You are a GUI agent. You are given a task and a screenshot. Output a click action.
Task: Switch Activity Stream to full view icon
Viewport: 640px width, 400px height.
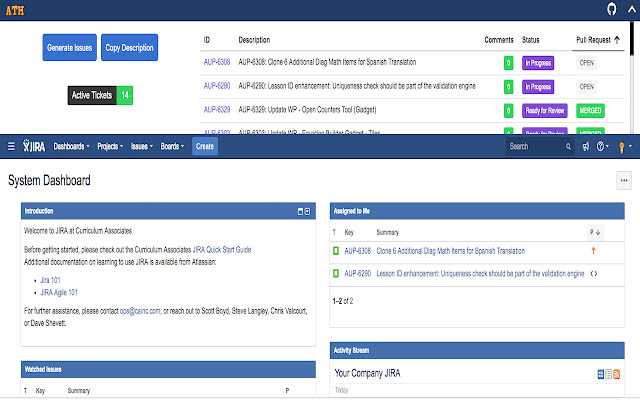[x=600, y=374]
